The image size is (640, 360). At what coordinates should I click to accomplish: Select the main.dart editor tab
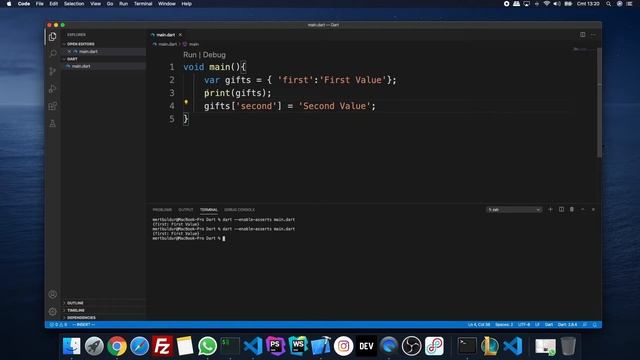tap(166, 35)
